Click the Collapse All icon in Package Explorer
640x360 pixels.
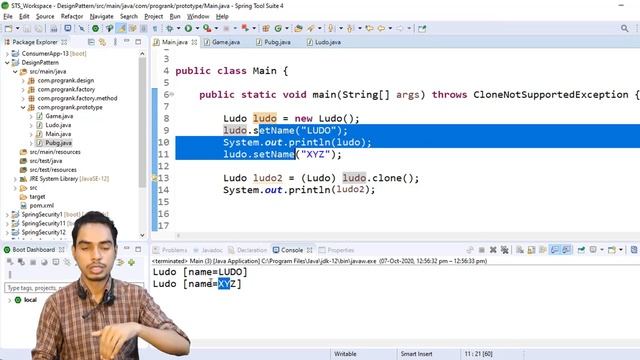click(x=91, y=42)
